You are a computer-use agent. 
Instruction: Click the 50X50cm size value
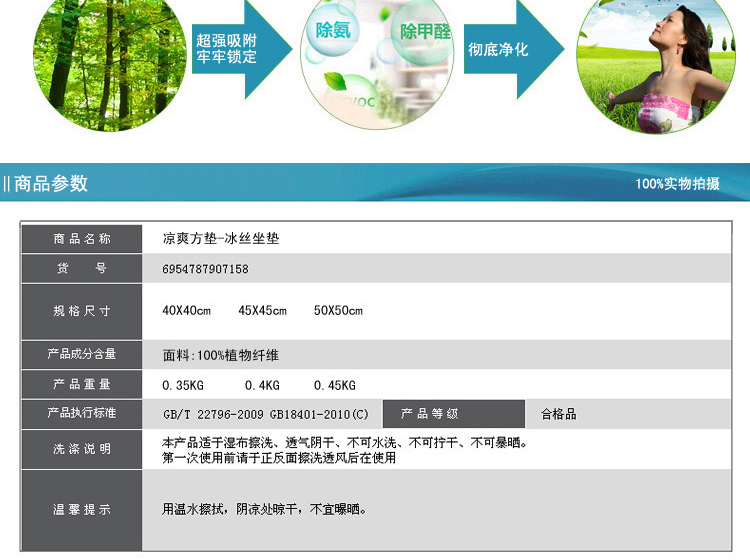[338, 310]
